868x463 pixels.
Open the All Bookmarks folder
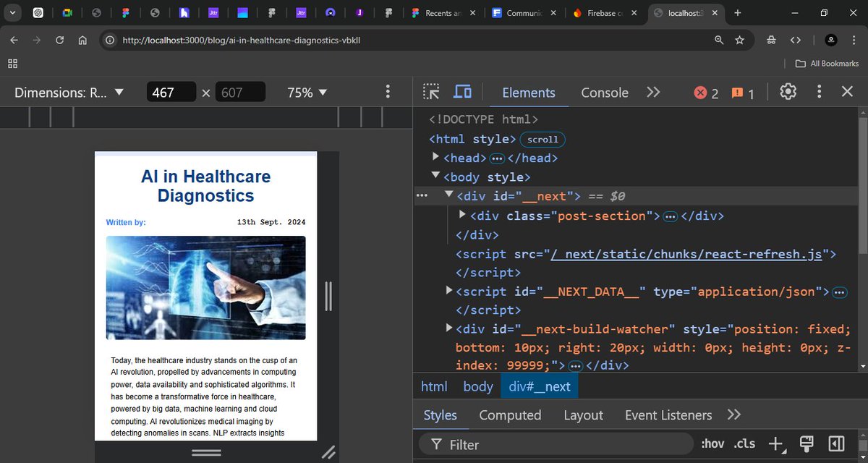(827, 64)
